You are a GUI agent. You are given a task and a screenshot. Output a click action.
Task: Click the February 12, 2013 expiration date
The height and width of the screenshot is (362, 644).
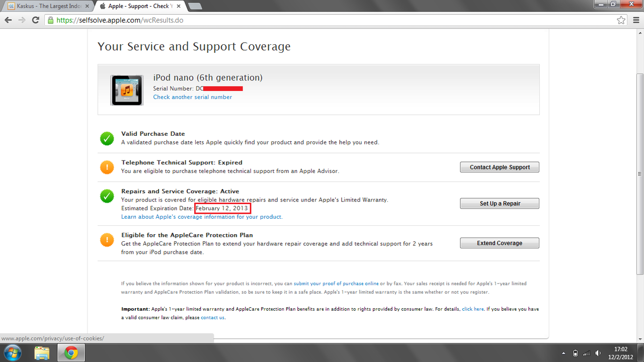[222, 208]
